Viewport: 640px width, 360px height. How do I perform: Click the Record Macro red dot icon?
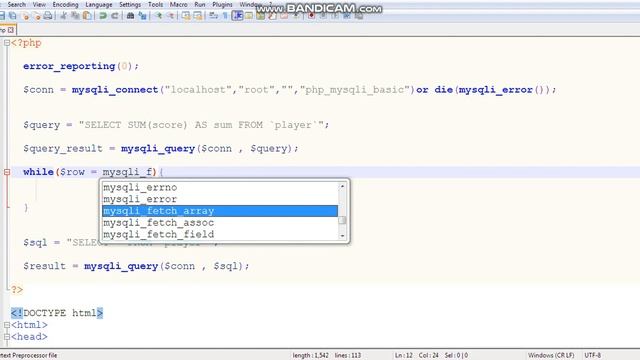311,16
